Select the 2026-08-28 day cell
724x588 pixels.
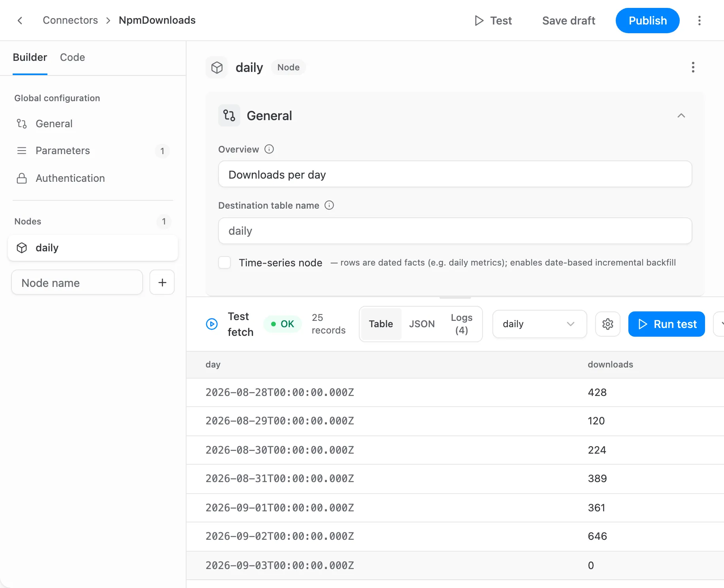[279, 392]
